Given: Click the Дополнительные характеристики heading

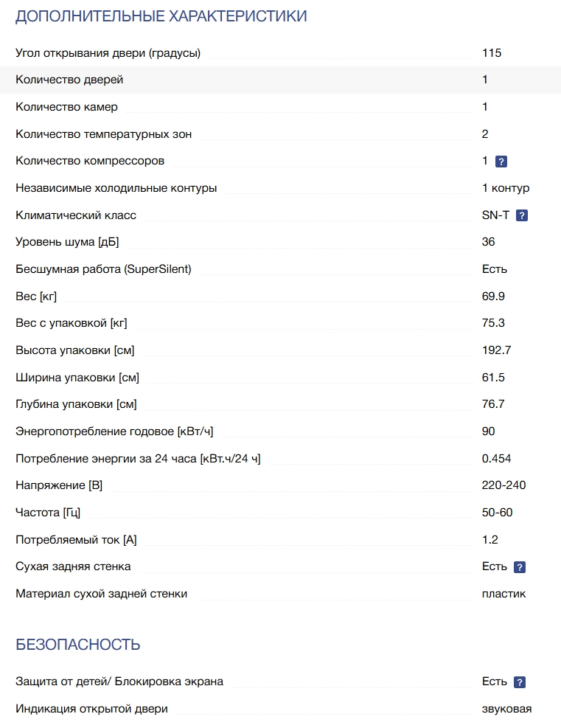Looking at the screenshot, I should tap(161, 16).
